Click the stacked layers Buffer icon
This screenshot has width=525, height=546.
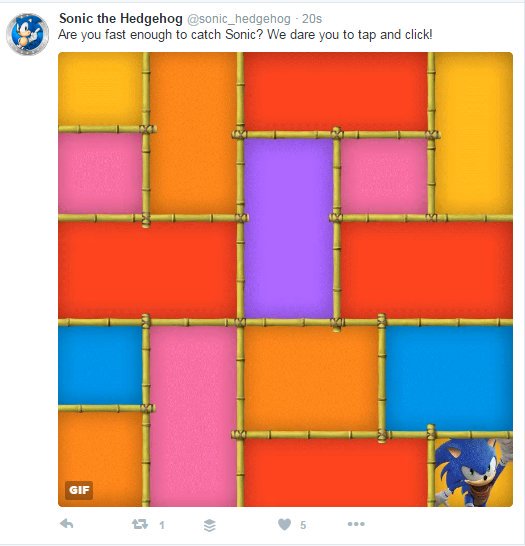pyautogui.click(x=210, y=525)
